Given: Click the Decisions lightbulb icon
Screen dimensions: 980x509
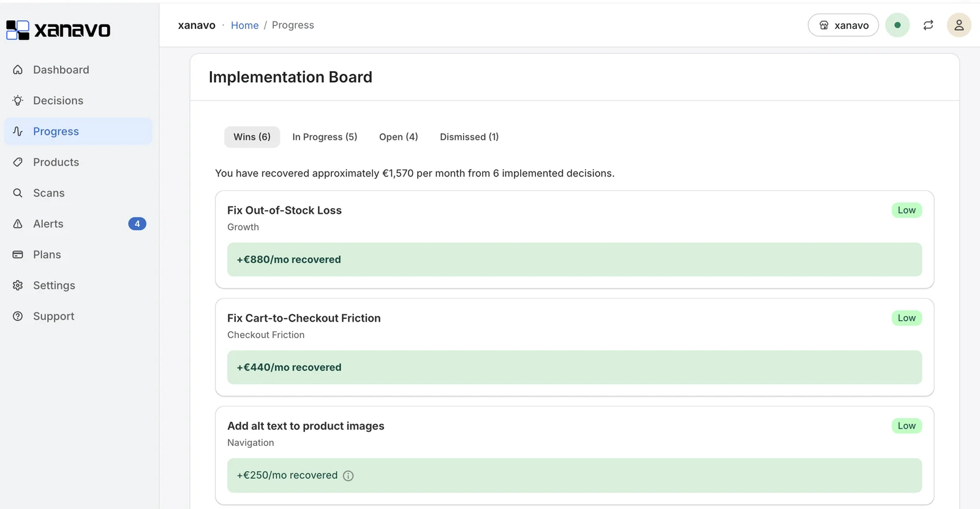Looking at the screenshot, I should [x=18, y=100].
